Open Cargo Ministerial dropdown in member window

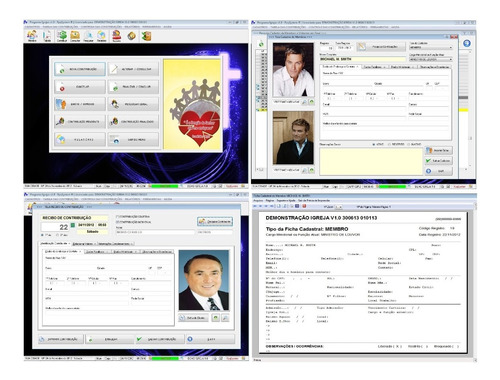pos(430,59)
